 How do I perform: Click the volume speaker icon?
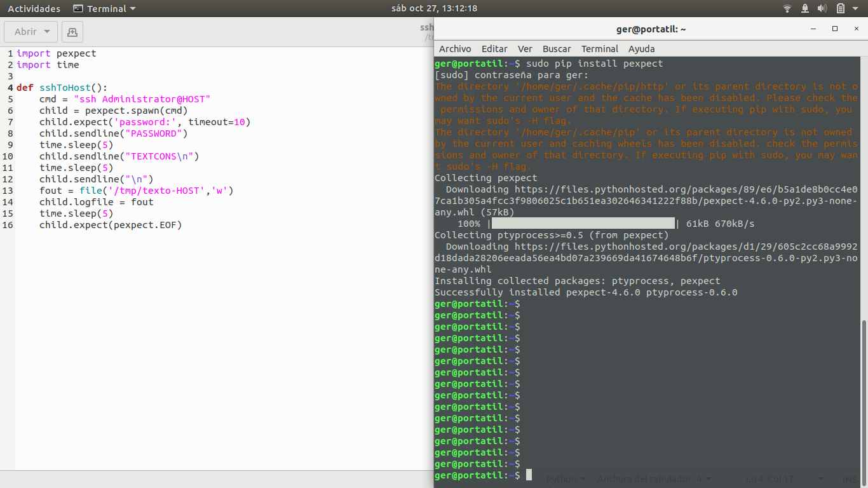pos(822,9)
